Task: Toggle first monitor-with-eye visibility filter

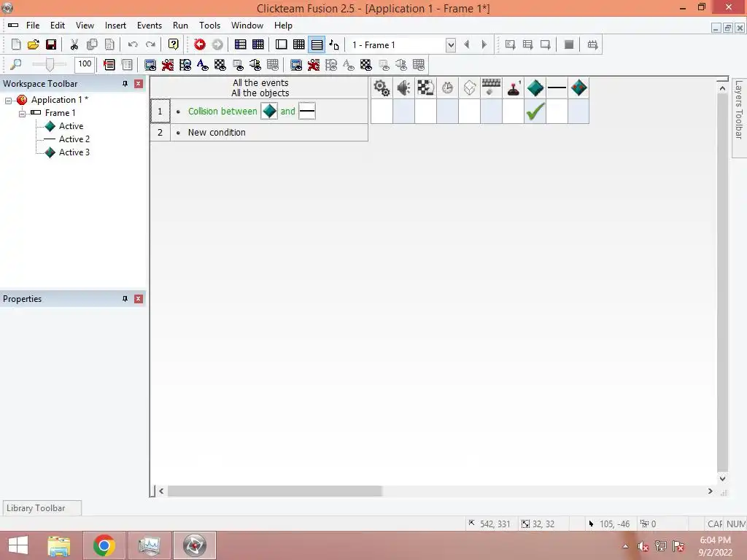Action: 150,65
